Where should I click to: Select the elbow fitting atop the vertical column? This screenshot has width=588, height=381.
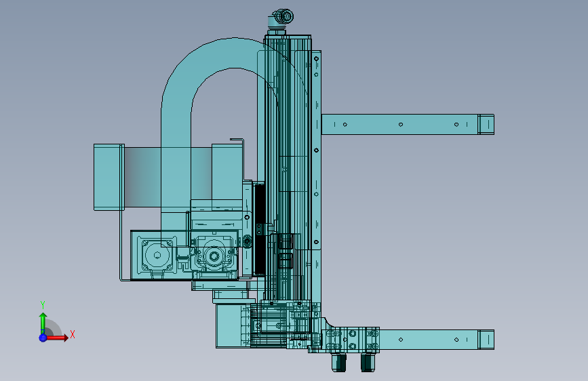(x=280, y=19)
